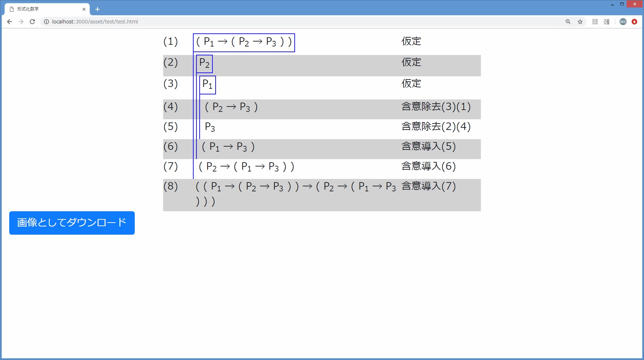Select the boxed formula on proof line (1)
The height and width of the screenshot is (360, 644).
[244, 42]
